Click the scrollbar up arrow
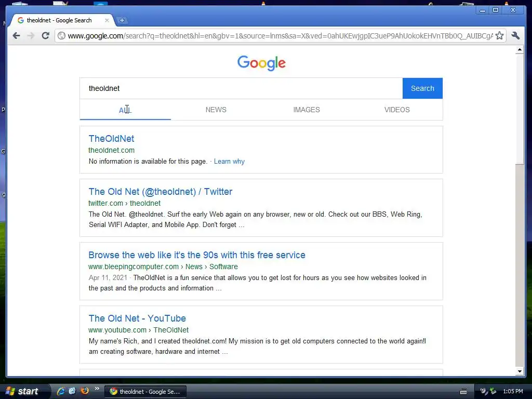 coord(520,50)
